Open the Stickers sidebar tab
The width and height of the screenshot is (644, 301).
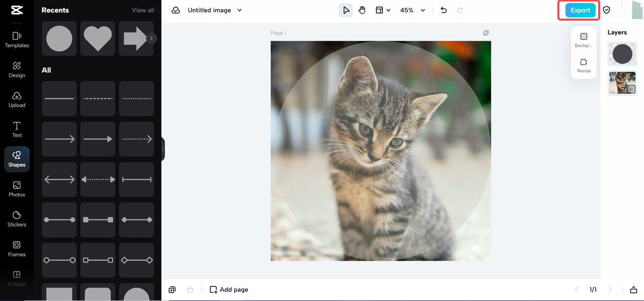(x=17, y=219)
